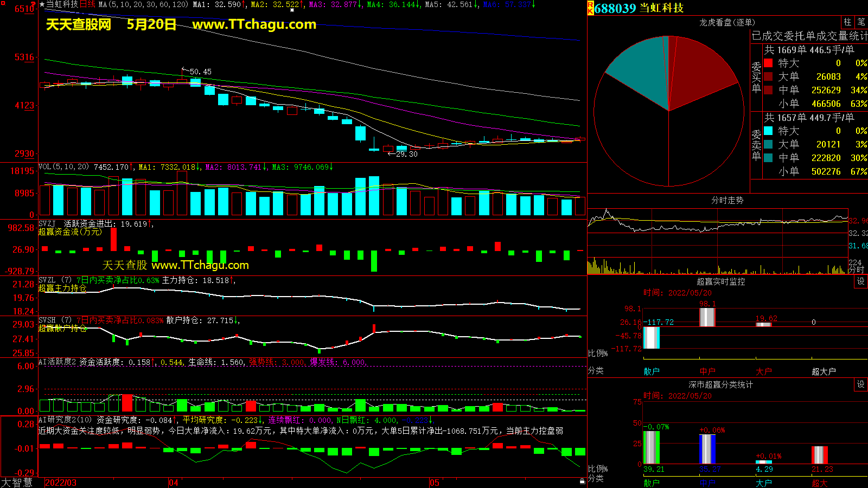This screenshot has width=868, height=488.
Task: Click the white asterisk marker near MA2 value
Action: click(x=292, y=10)
